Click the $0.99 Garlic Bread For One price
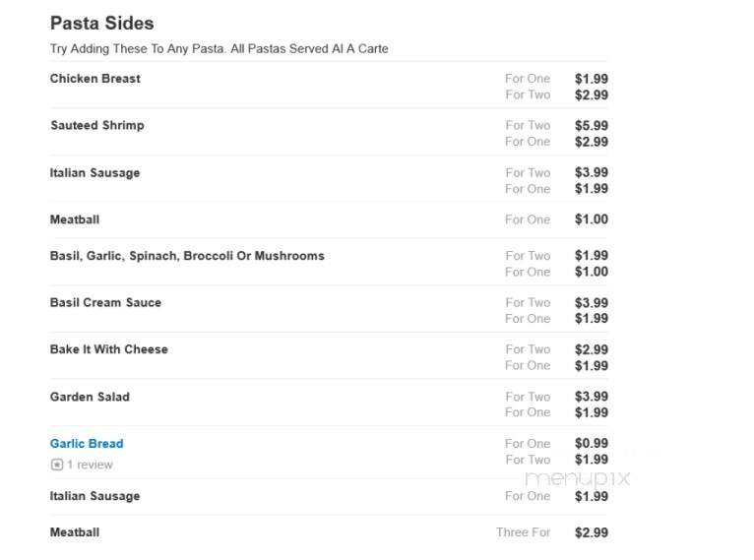 coord(592,443)
